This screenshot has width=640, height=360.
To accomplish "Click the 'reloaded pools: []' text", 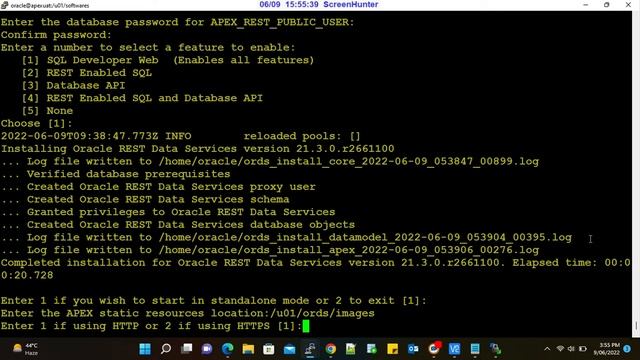I will (x=302, y=136).
